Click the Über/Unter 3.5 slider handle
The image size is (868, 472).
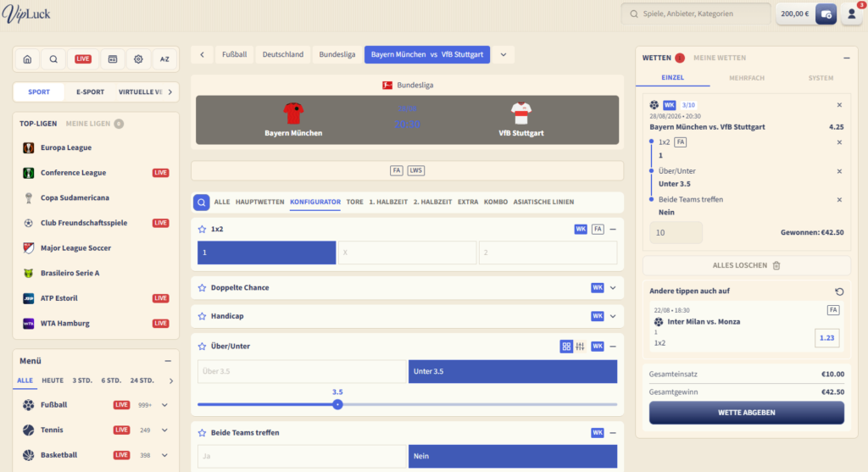point(337,404)
